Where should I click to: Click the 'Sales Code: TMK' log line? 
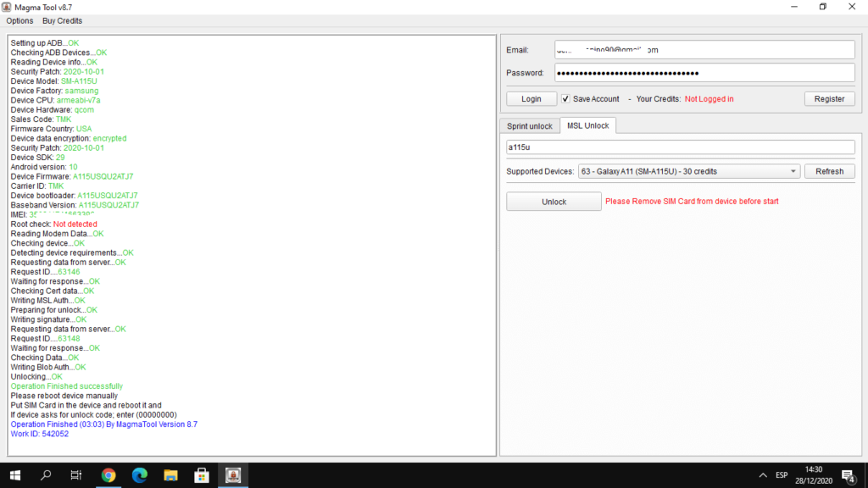pos(41,119)
